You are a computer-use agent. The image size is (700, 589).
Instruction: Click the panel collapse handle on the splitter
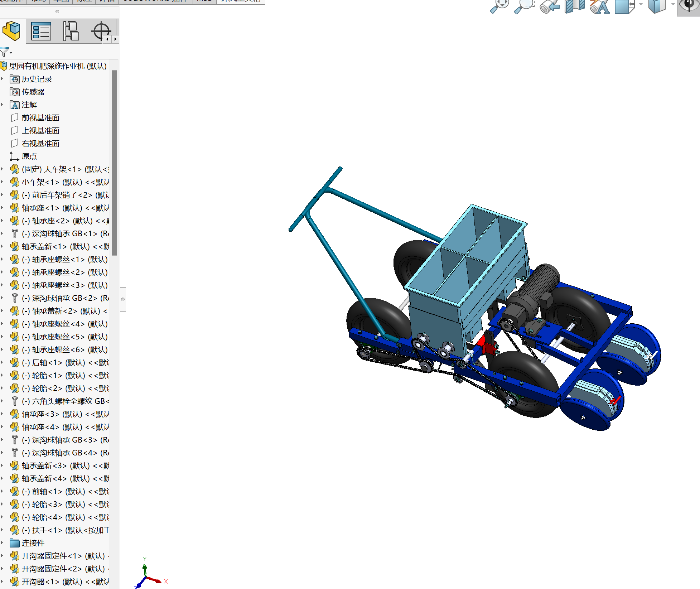point(123,299)
